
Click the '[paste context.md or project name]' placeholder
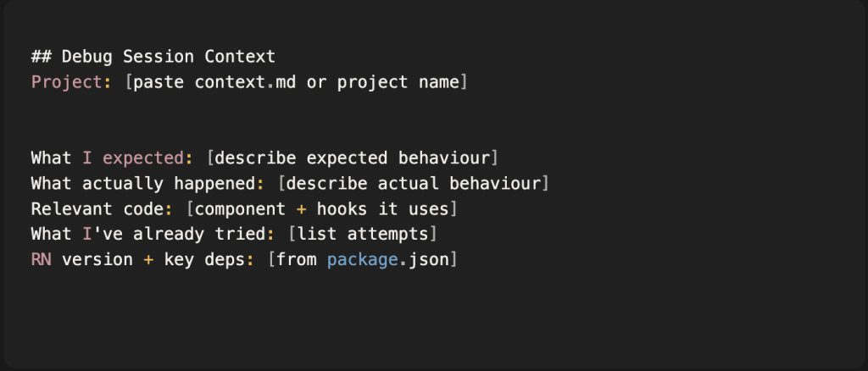(x=296, y=83)
